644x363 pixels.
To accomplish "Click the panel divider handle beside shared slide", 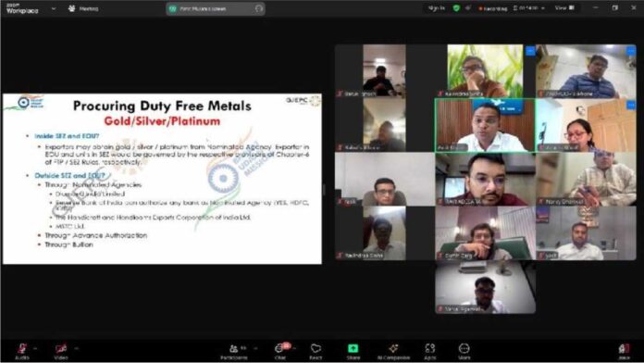I will coord(325,189).
